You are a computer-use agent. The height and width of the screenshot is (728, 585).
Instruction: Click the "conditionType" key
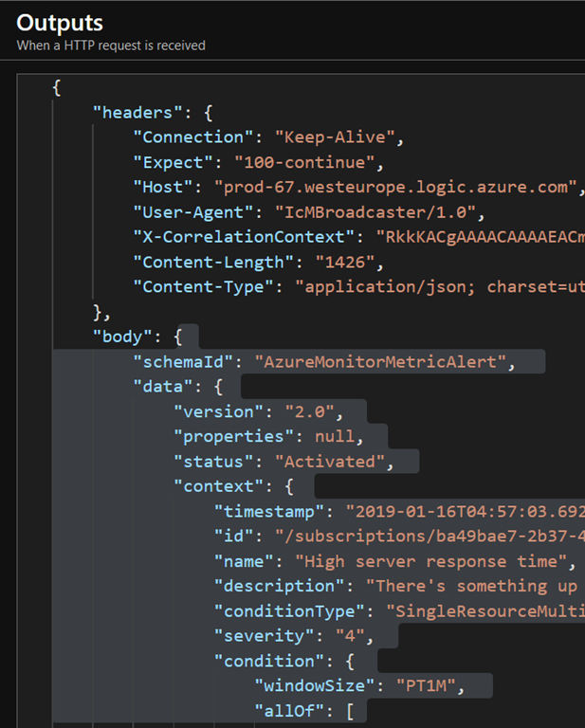[x=289, y=611]
